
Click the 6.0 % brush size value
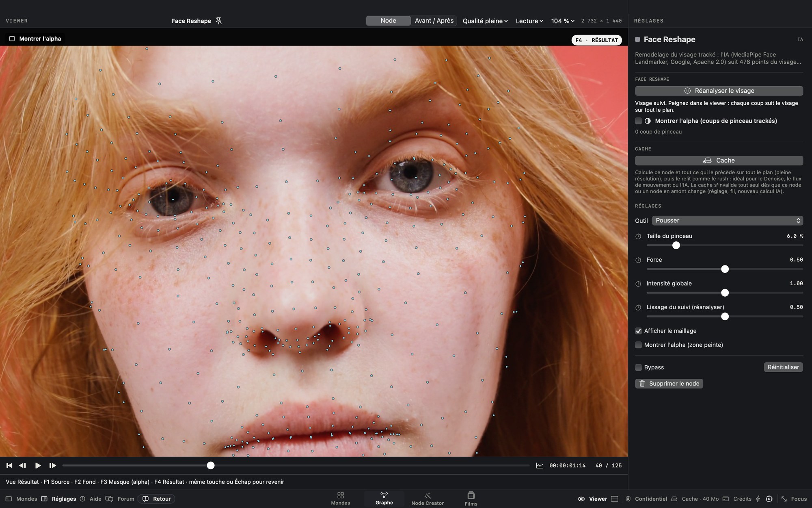[795, 236]
